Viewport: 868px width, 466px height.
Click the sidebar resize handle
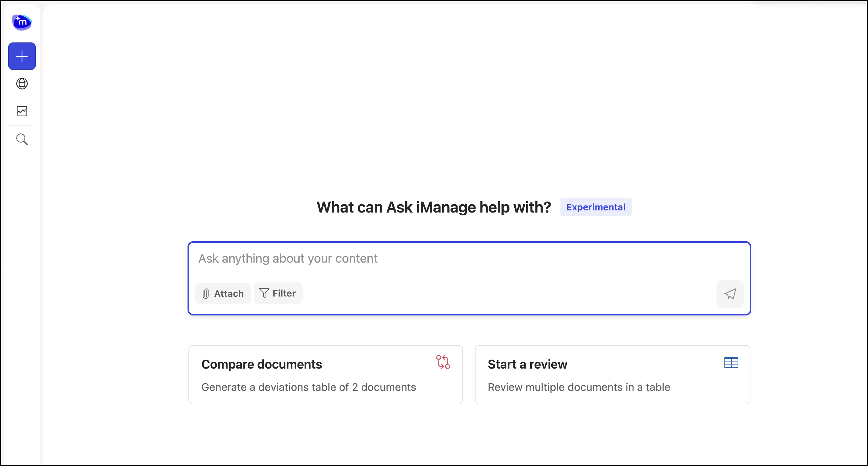[3, 268]
